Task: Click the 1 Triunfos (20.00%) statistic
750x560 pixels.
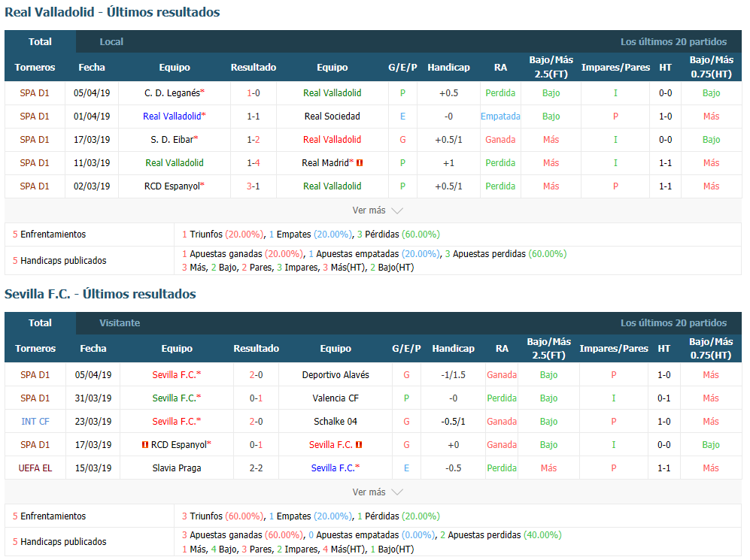Action: click(x=223, y=235)
